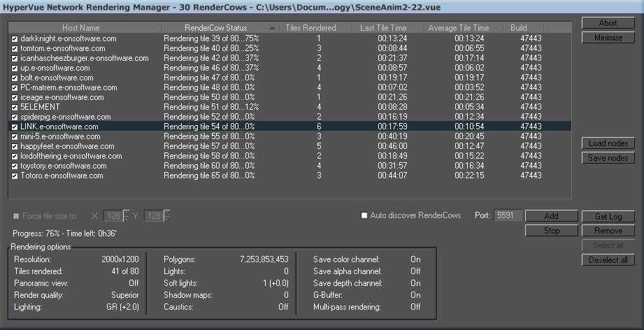Viewport: 644px width, 330px height.
Task: Select the darkknight.e-onsoftware.com row
Action: coord(290,38)
